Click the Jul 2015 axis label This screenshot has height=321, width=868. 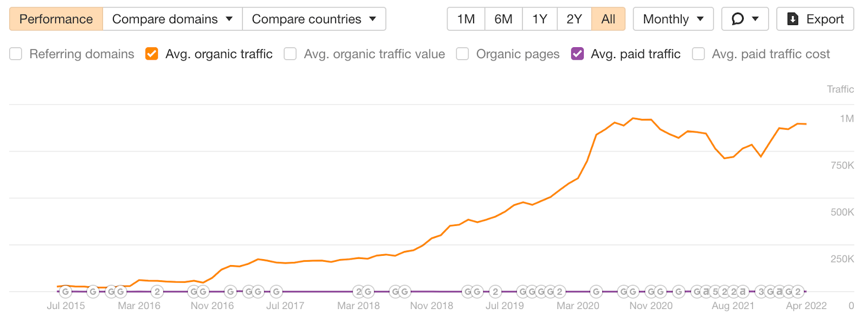point(66,306)
